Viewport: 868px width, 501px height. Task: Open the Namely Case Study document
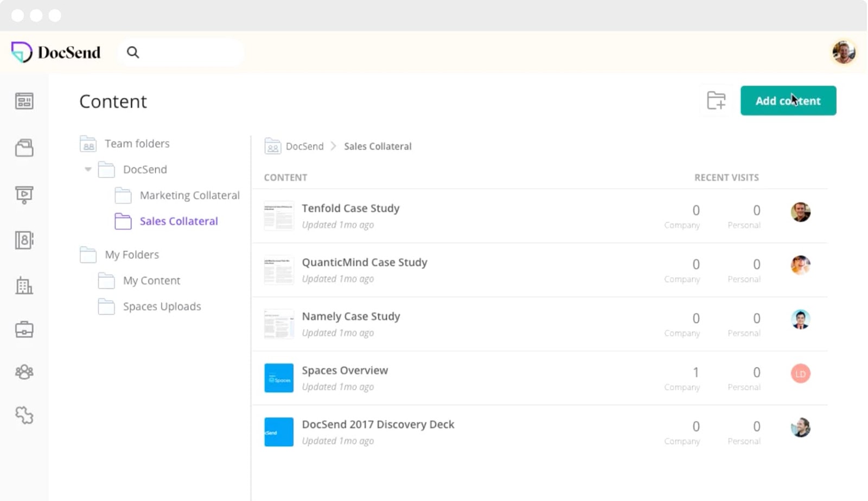351,316
